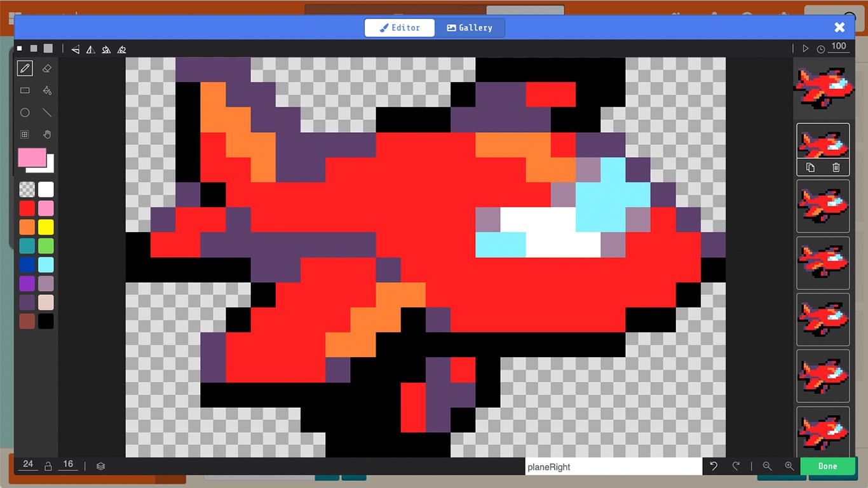This screenshot has height=488, width=868.
Task: Select the cyan color swatch
Action: [x=46, y=265]
